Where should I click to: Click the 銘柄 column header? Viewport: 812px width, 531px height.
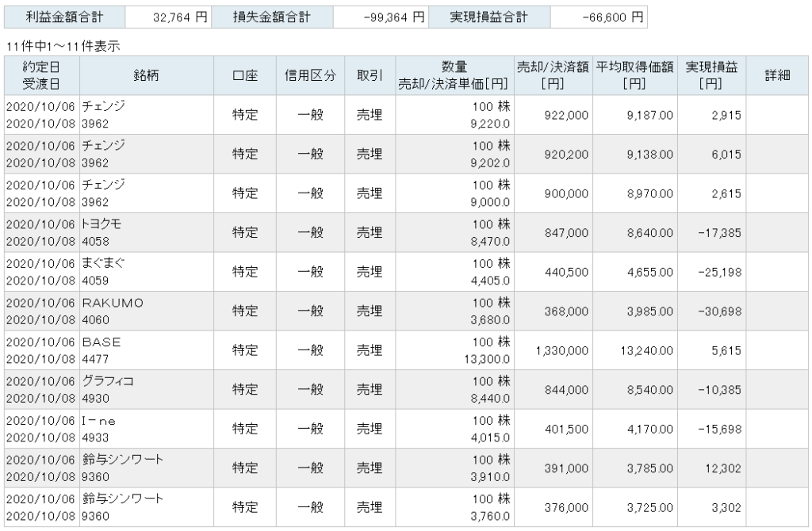(x=147, y=75)
